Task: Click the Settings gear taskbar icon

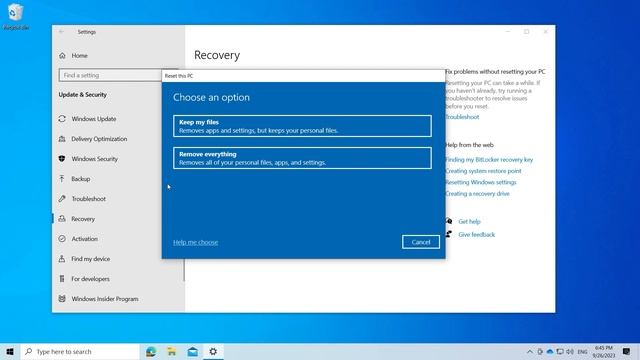Action: [213, 351]
